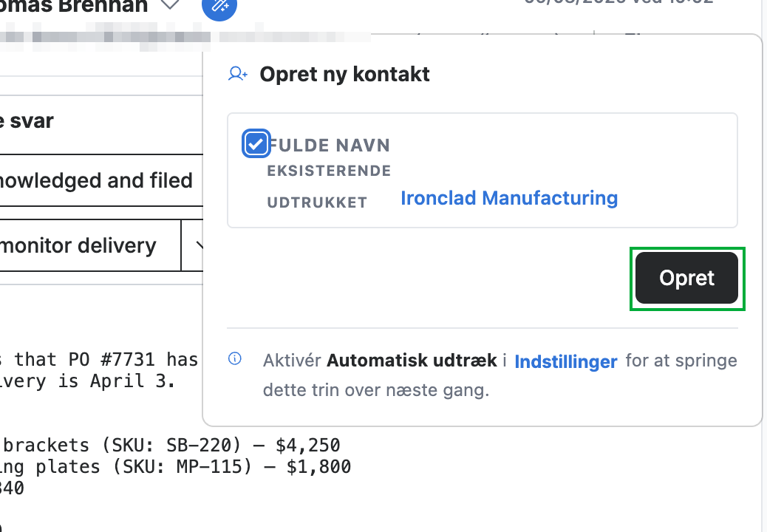Click the add-contact person icon
Screen dimensions: 767x532
(x=238, y=75)
